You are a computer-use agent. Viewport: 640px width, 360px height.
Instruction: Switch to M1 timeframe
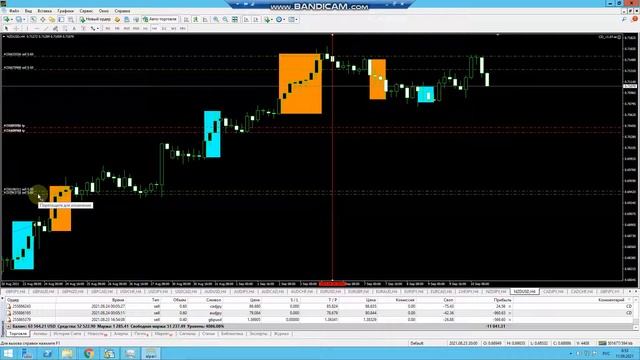pyautogui.click(x=108, y=28)
